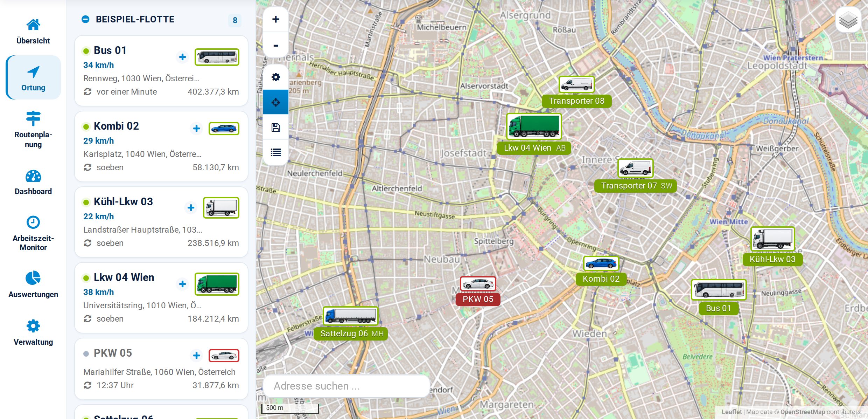Select Transporter 07 van marker on map
The width and height of the screenshot is (868, 419).
(x=635, y=168)
